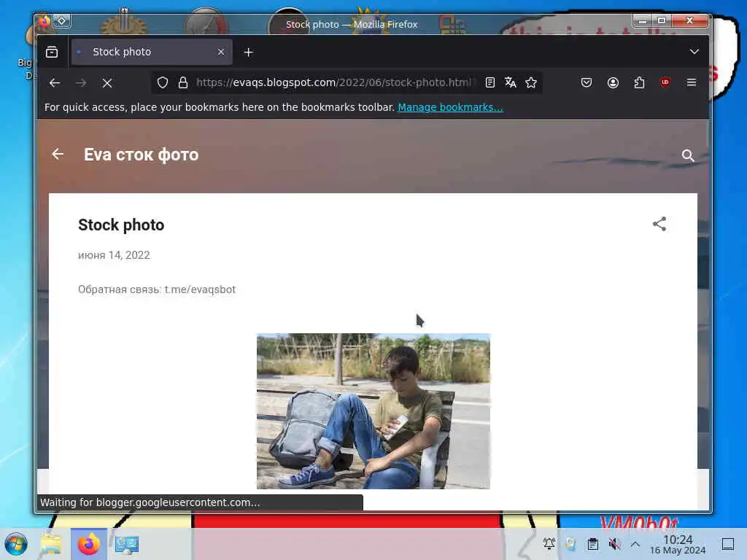Open the Eva сток фото blog title
Screen dimensions: 747x560
coord(141,155)
